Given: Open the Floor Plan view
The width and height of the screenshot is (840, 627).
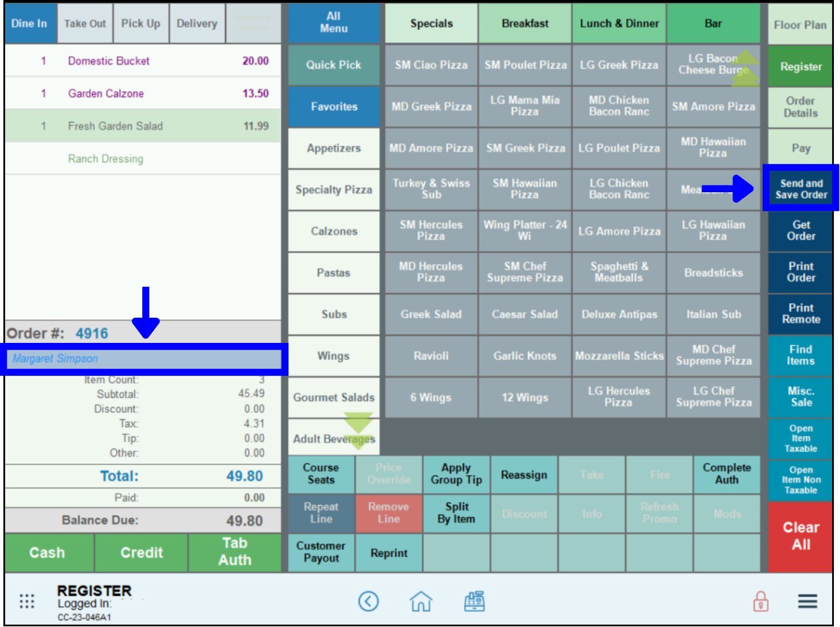Looking at the screenshot, I should [x=800, y=25].
